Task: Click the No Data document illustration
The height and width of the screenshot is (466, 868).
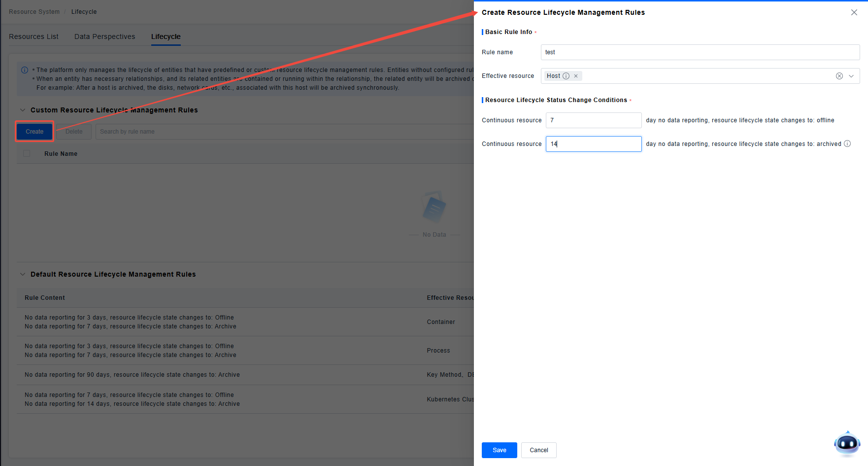Action: [434, 208]
